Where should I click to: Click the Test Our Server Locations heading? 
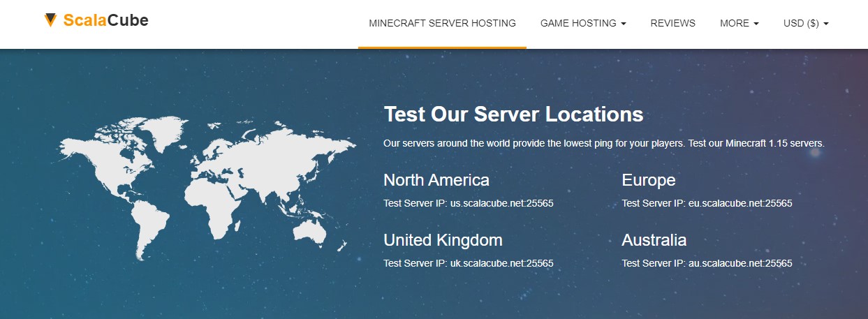coord(513,114)
